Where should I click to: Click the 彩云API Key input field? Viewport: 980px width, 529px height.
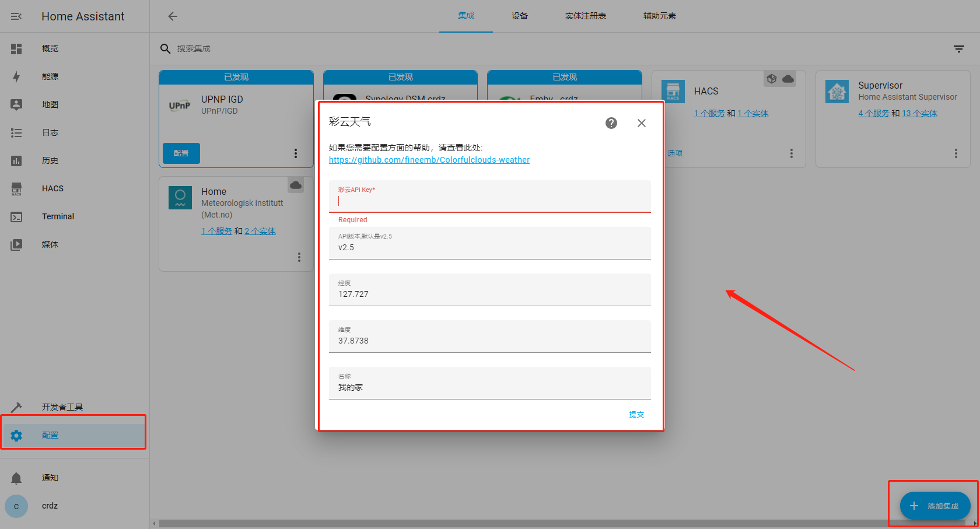tap(489, 201)
